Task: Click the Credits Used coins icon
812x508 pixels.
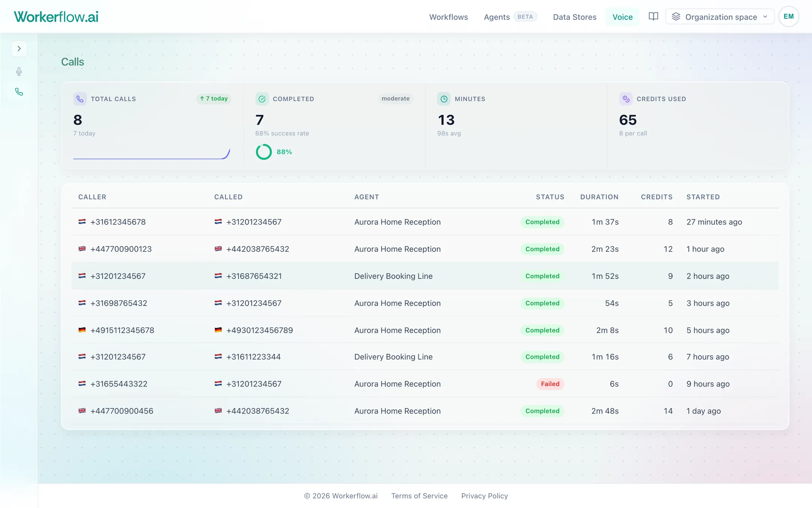Action: [626, 99]
